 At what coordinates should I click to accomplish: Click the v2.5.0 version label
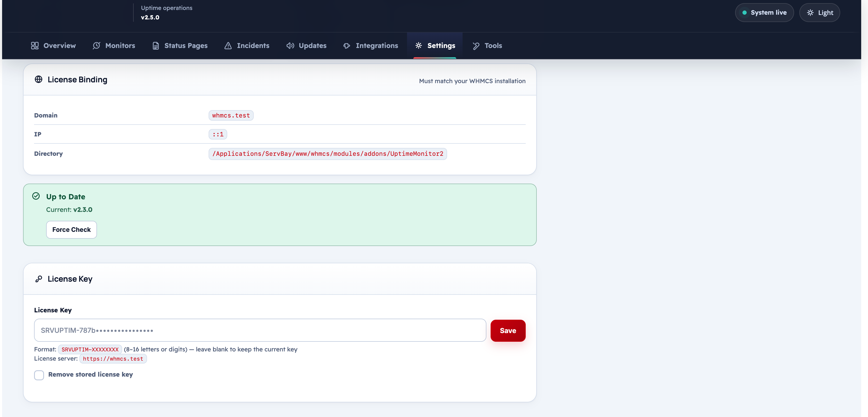point(150,17)
